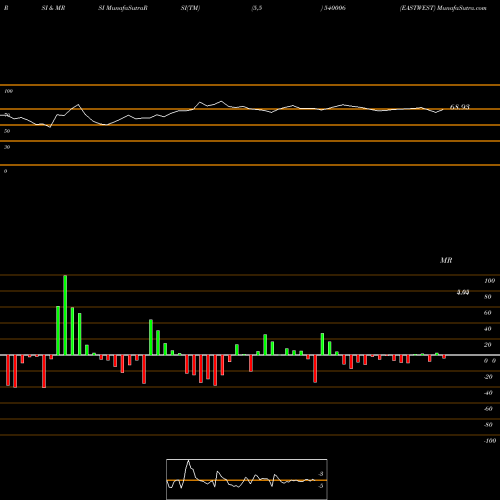Click the '3.93' MR value label

click(463, 292)
